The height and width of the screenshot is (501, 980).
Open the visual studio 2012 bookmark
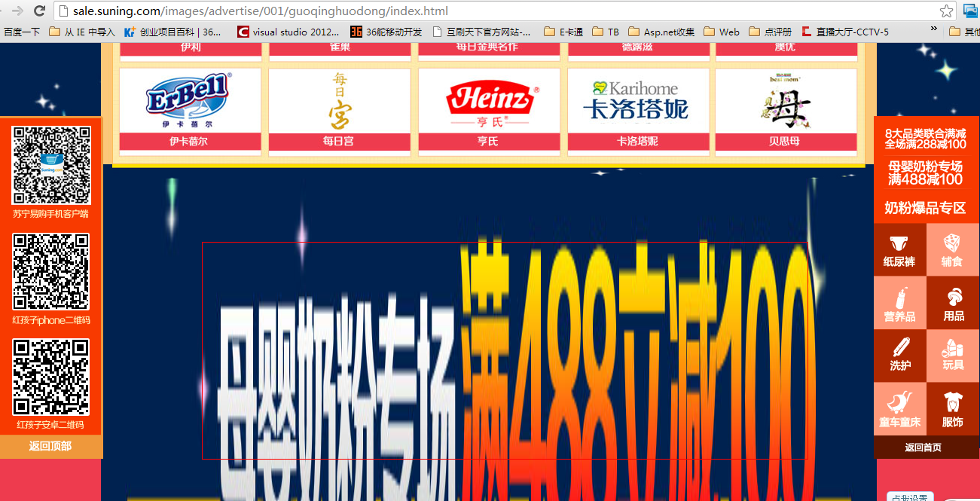tap(289, 32)
